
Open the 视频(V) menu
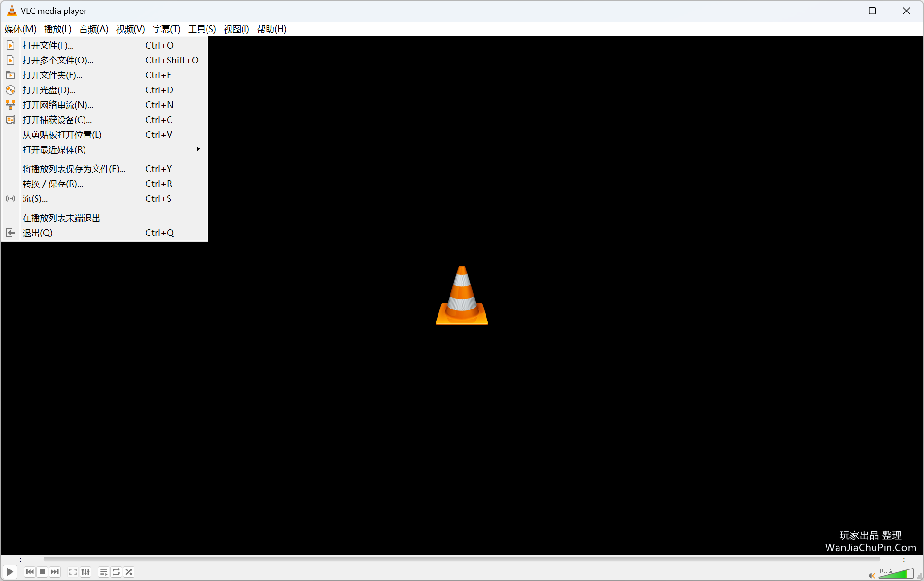click(x=130, y=29)
